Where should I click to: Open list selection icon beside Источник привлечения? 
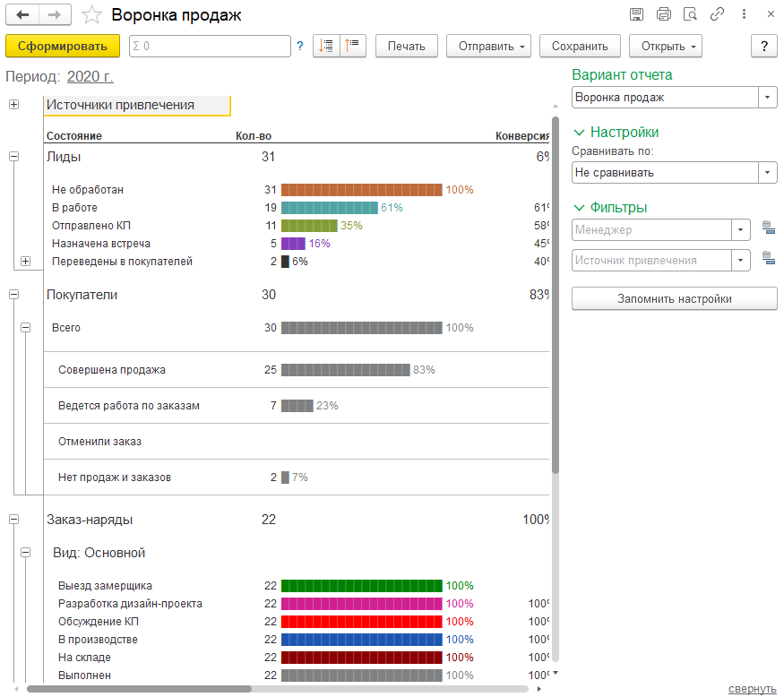click(767, 260)
